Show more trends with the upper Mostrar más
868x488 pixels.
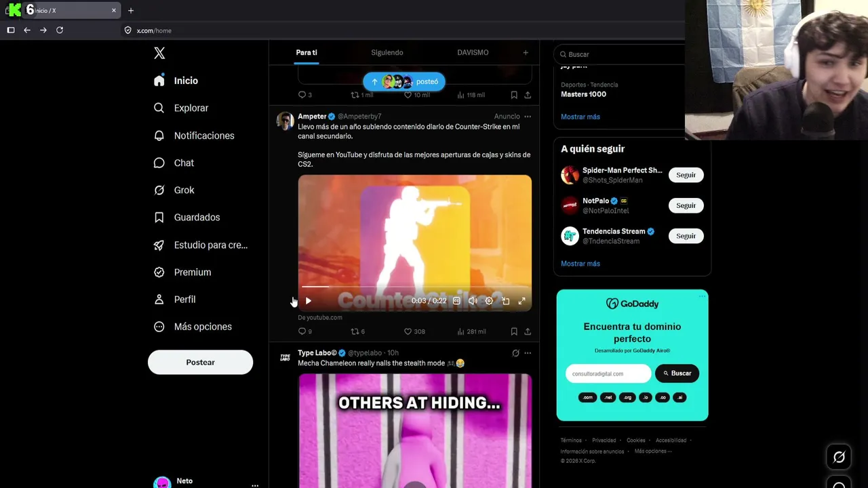tap(580, 117)
